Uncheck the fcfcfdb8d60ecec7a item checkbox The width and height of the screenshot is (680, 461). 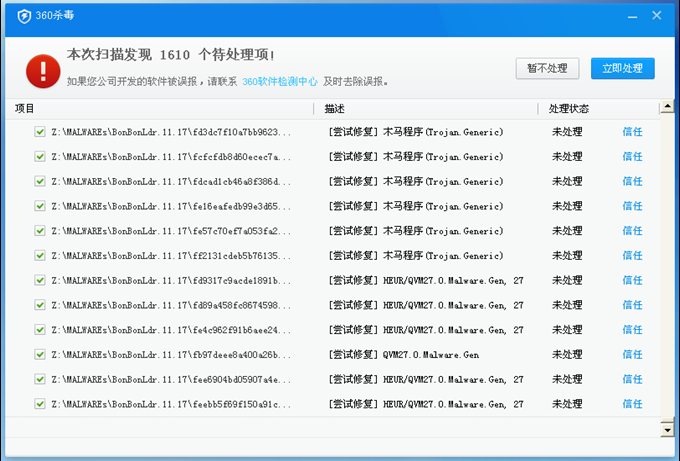40,157
